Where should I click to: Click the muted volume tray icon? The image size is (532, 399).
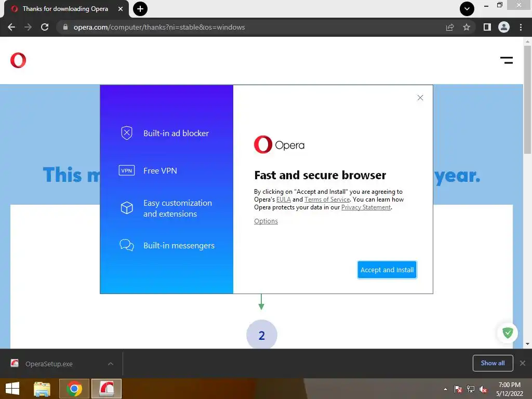click(x=483, y=389)
